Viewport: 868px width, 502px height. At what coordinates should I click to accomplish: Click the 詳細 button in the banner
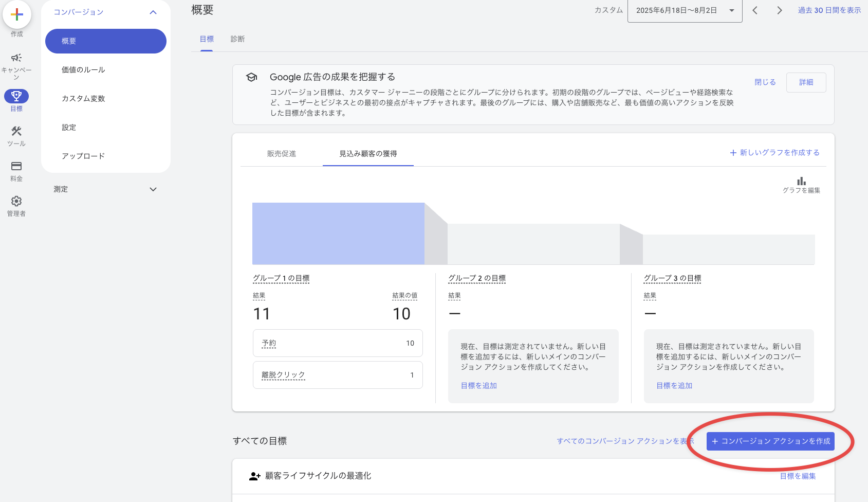(x=806, y=82)
